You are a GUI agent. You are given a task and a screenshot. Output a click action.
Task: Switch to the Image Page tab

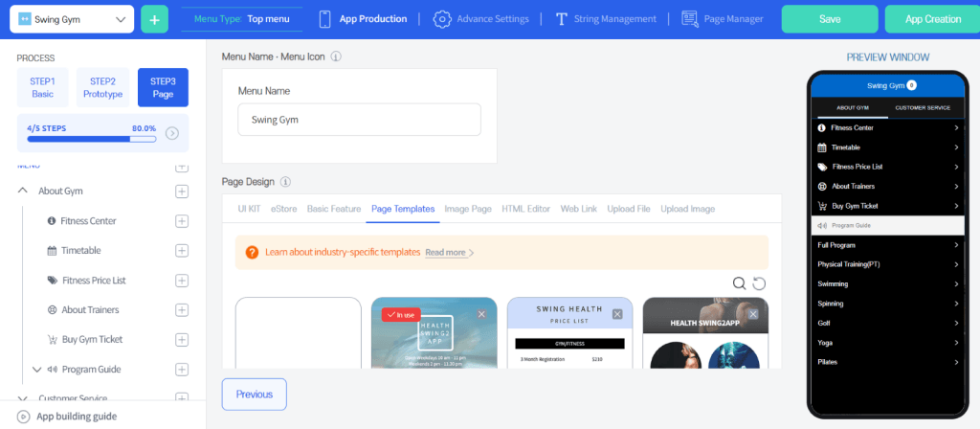point(468,209)
